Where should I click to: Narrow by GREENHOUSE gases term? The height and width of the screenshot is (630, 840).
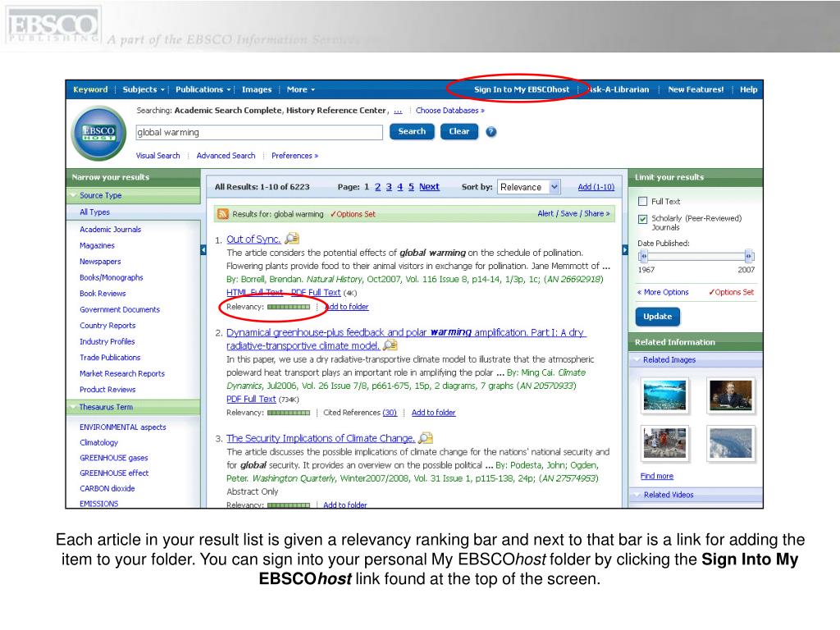[113, 458]
